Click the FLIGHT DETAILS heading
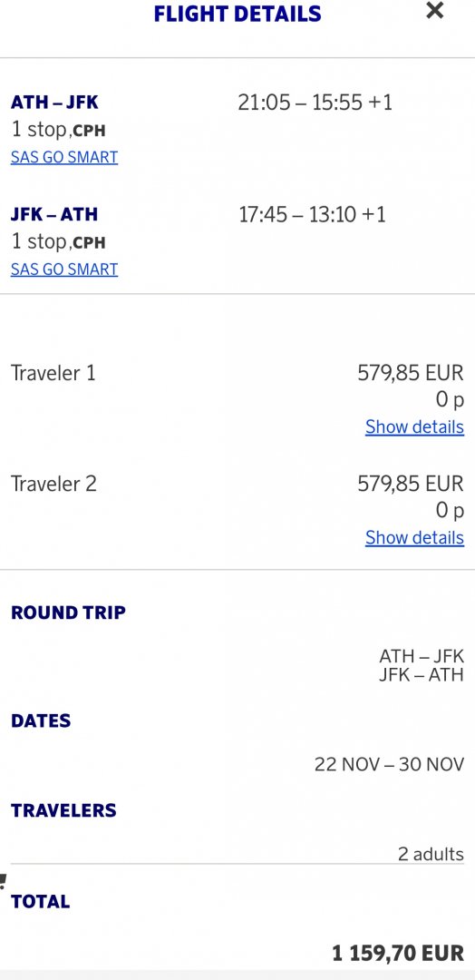Viewport: 475px width, 980px height. (x=237, y=13)
